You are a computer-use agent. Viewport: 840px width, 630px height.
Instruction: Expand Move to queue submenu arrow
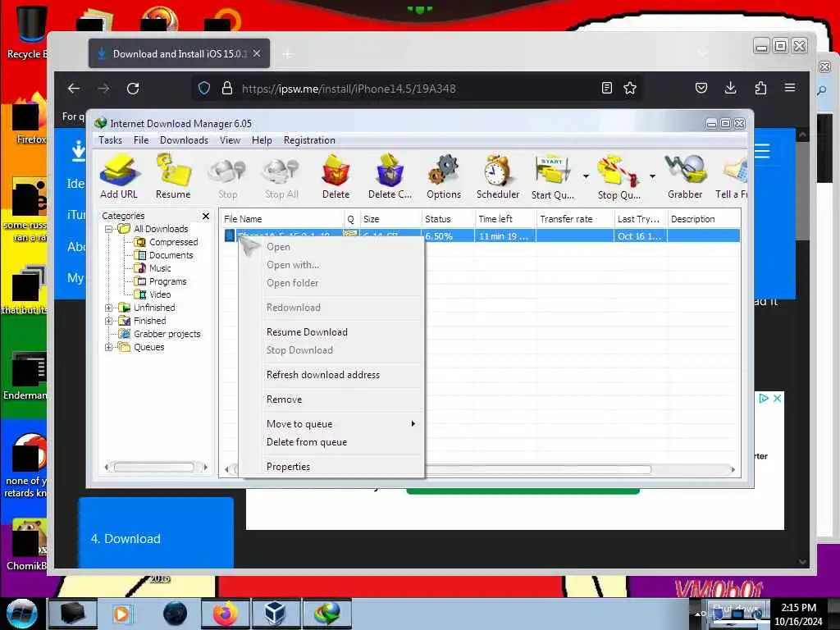tap(413, 424)
